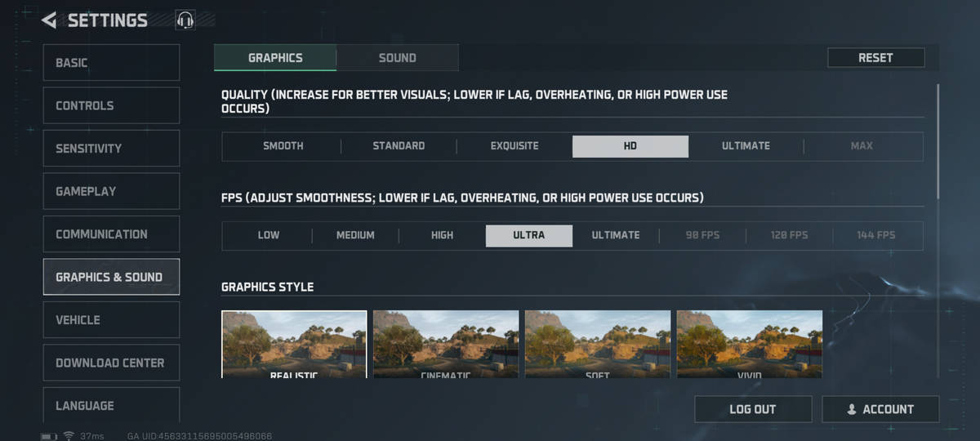Select the Graphics tab

click(275, 58)
